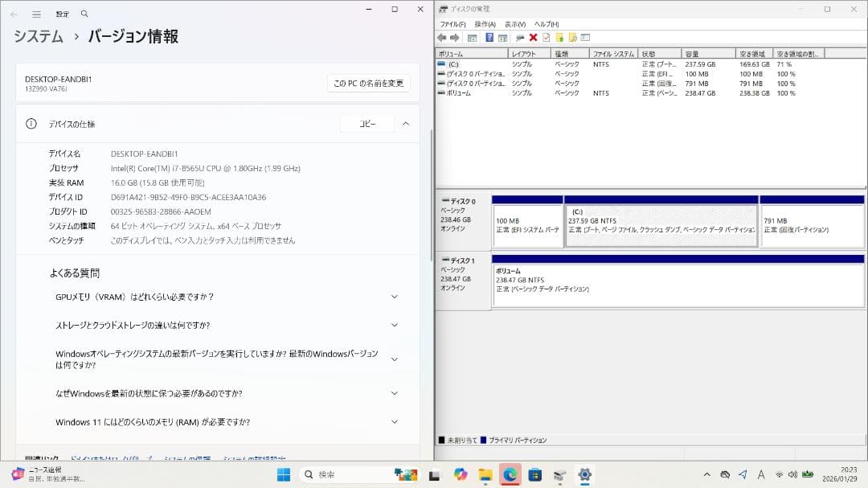Open Help using the blue question mark icon
Screen dimensions: 868x488
point(489,37)
